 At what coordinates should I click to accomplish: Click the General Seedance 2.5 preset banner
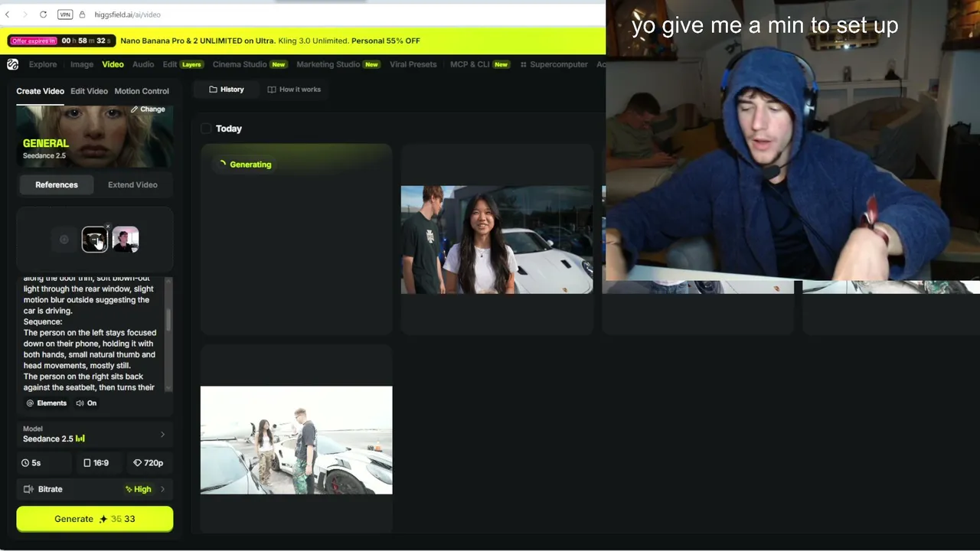[x=95, y=136]
